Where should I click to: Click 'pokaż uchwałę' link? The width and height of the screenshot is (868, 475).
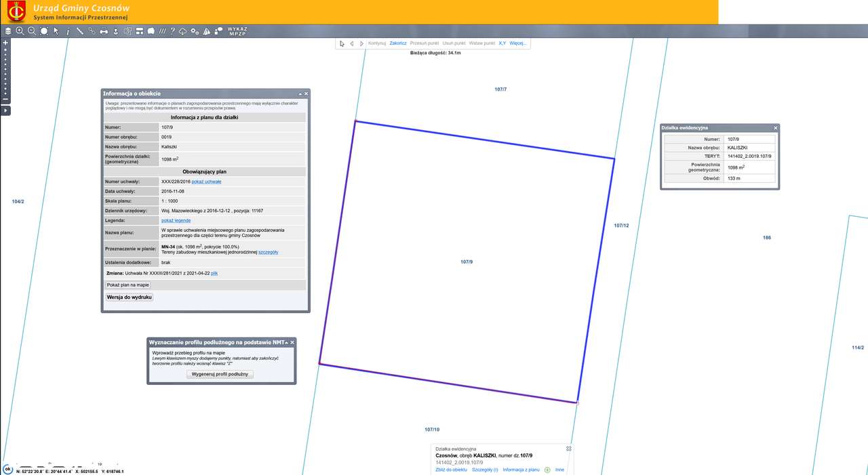tap(206, 182)
